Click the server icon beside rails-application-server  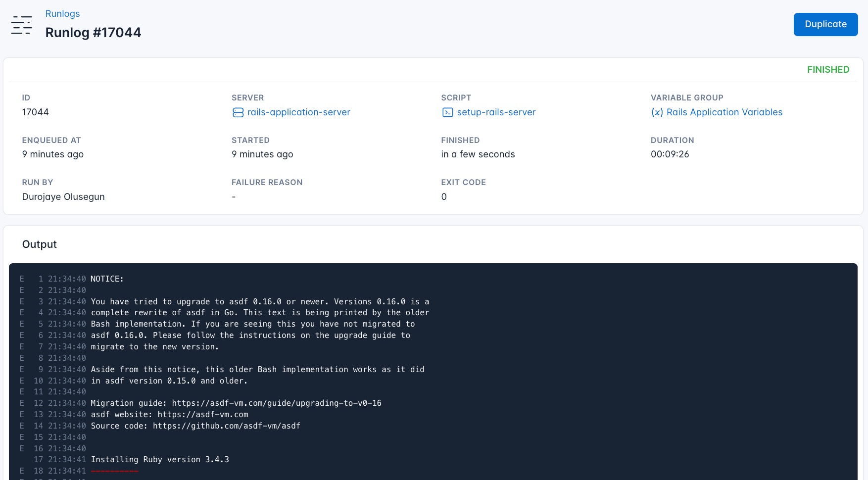[x=238, y=112]
